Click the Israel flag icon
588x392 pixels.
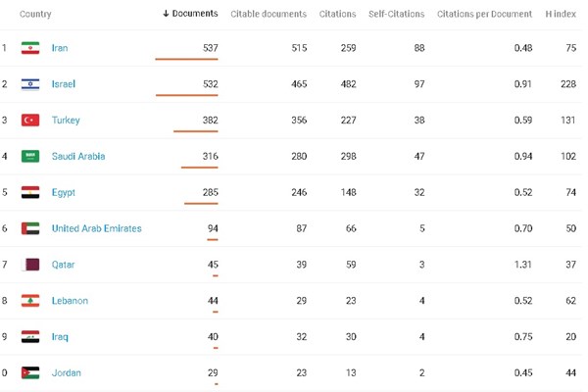point(30,84)
